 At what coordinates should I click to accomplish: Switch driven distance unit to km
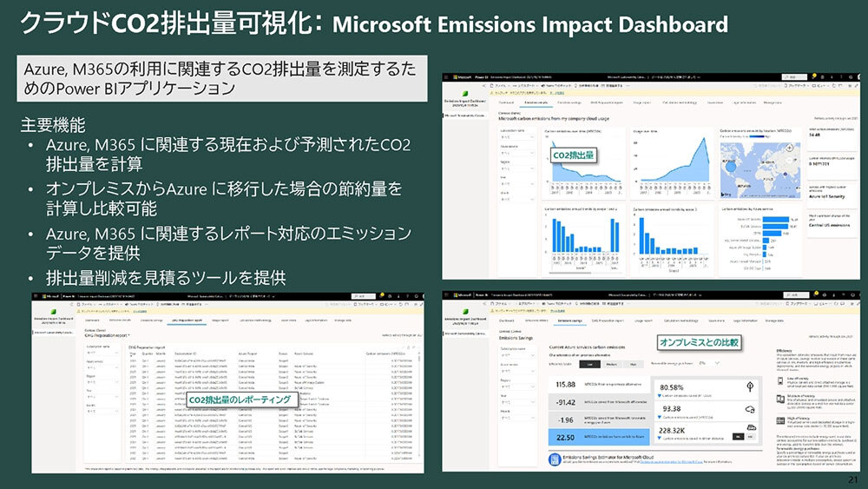click(750, 437)
